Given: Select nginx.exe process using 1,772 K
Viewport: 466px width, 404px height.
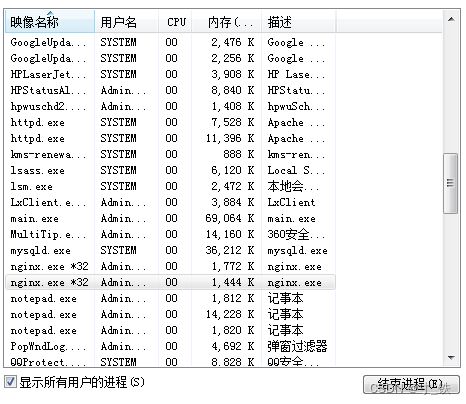Looking at the screenshot, I should click(x=170, y=266).
